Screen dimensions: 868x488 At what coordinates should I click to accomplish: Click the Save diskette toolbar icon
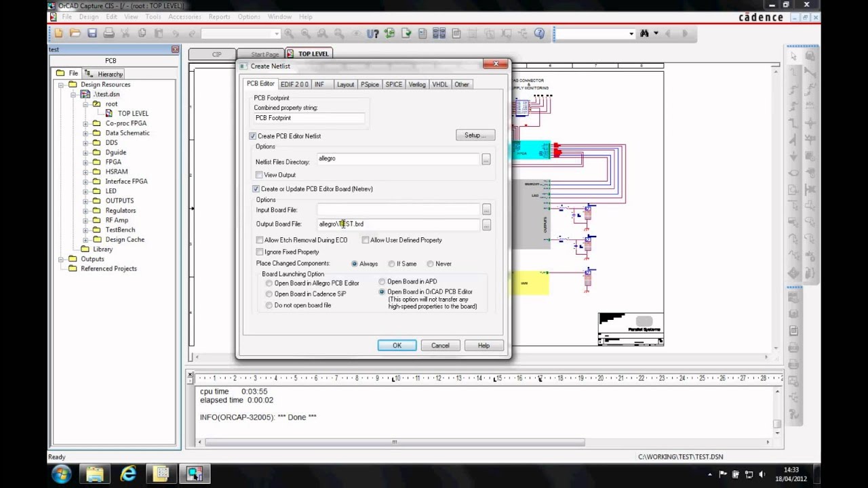pos(92,33)
